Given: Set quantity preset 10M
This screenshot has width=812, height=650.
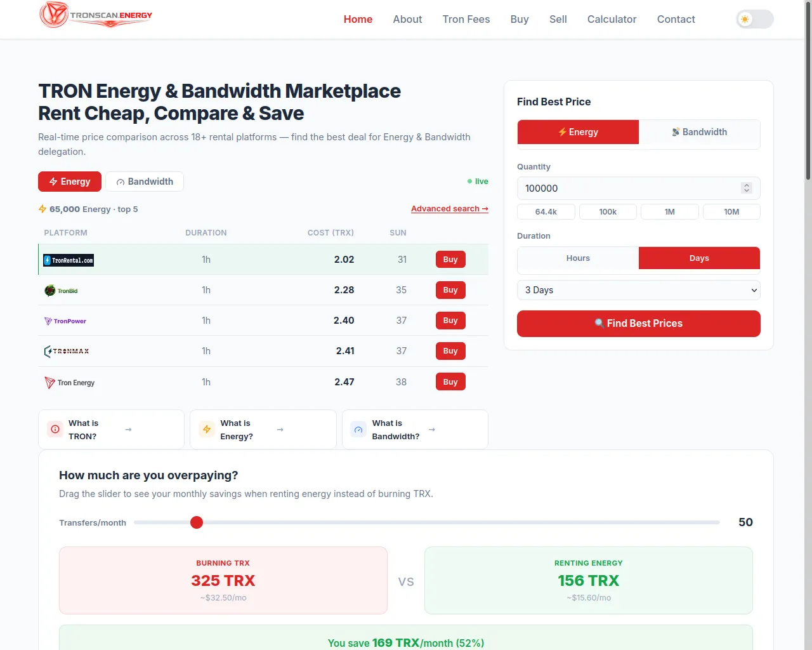Looking at the screenshot, I should click(x=731, y=212).
